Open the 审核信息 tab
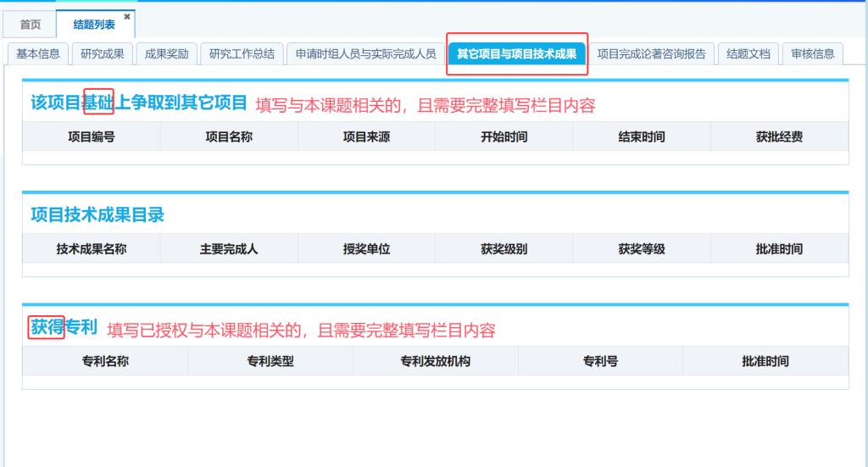868x467 pixels. (x=812, y=53)
